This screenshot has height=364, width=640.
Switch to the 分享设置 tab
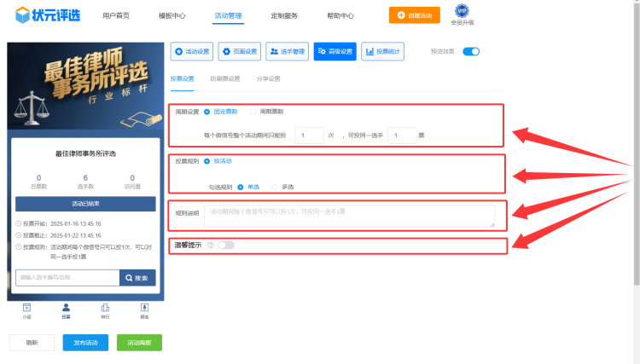coord(268,78)
